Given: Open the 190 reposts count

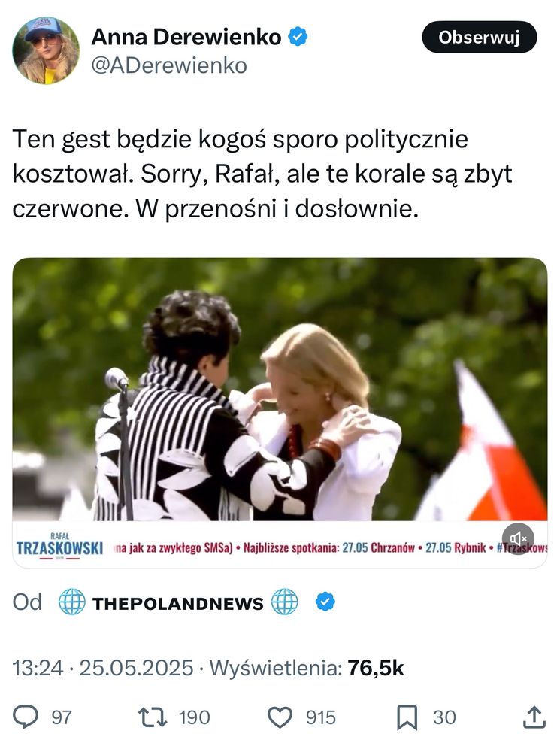Looking at the screenshot, I should 194,718.
